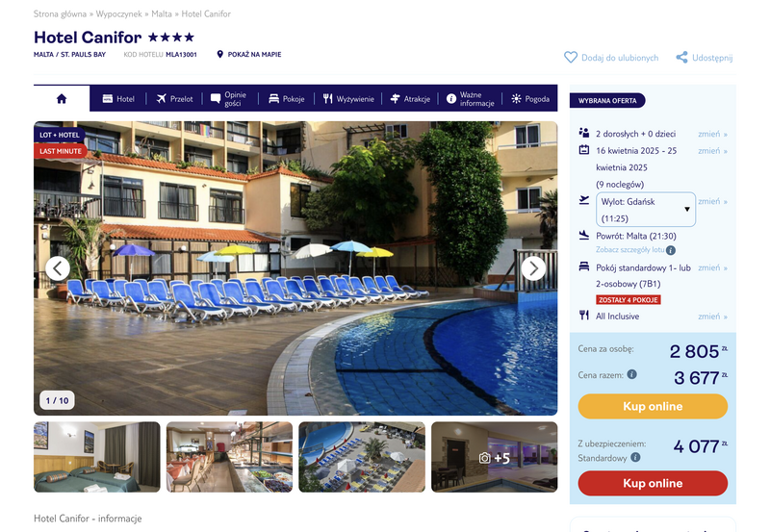Open hotel room thumbnail photo
The height and width of the screenshot is (532, 770).
tap(97, 457)
